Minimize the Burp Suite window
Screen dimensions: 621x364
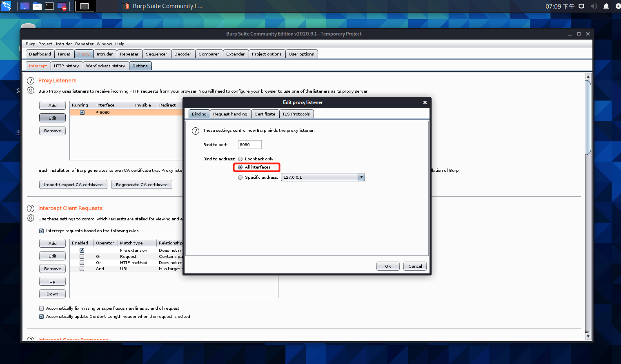pyautogui.click(x=570, y=34)
